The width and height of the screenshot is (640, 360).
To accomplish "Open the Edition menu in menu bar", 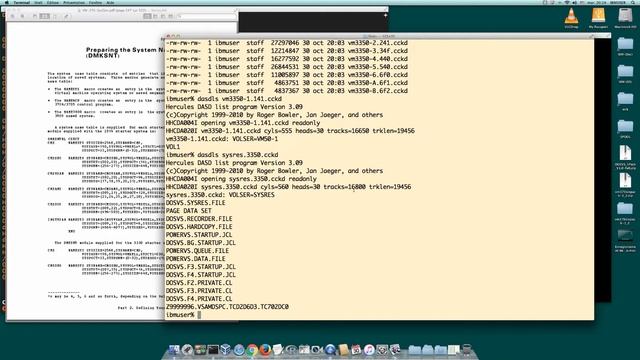I will click(x=53, y=2).
